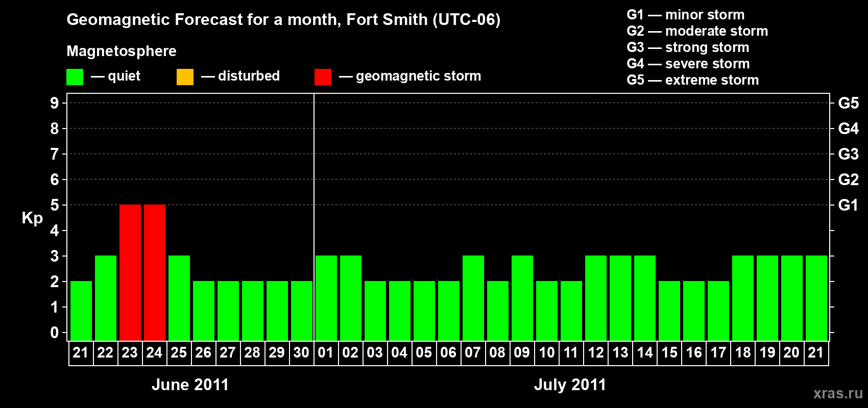Click the date label 05 under July
The width and height of the screenshot is (868, 408).
(x=424, y=352)
